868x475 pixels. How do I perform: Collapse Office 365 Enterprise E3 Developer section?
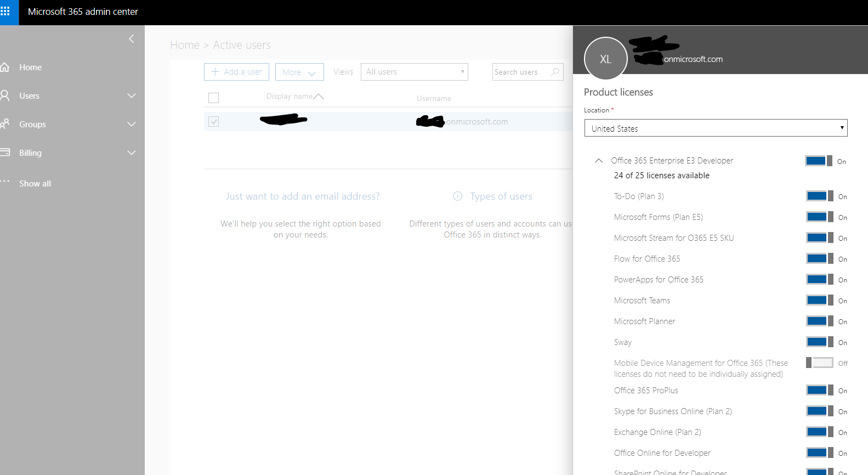point(599,161)
